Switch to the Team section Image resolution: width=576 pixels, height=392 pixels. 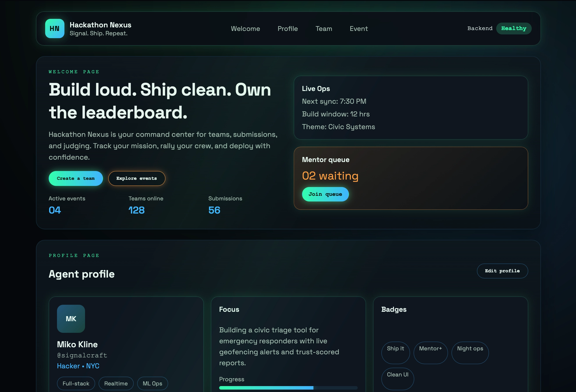click(324, 29)
